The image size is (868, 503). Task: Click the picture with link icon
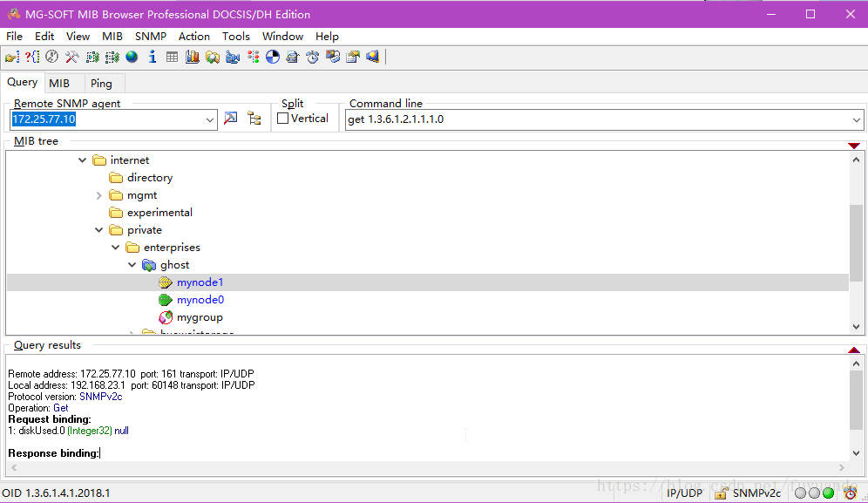click(333, 57)
